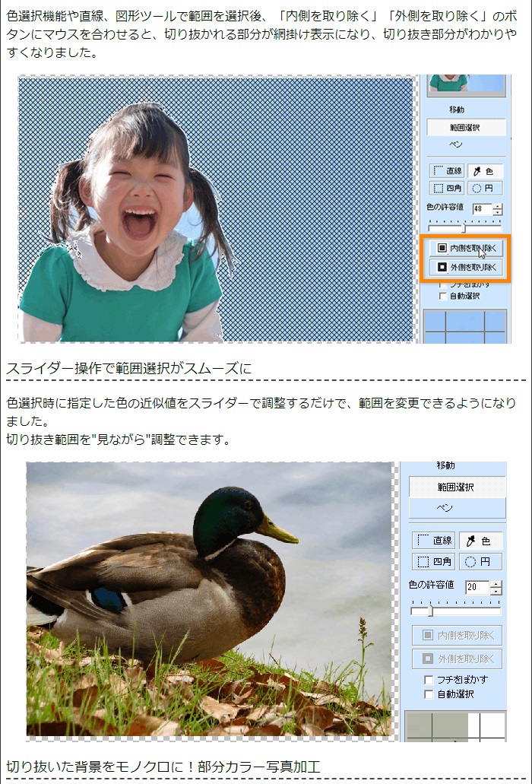Switch to 移動 mode beside the girl photo

(x=457, y=110)
